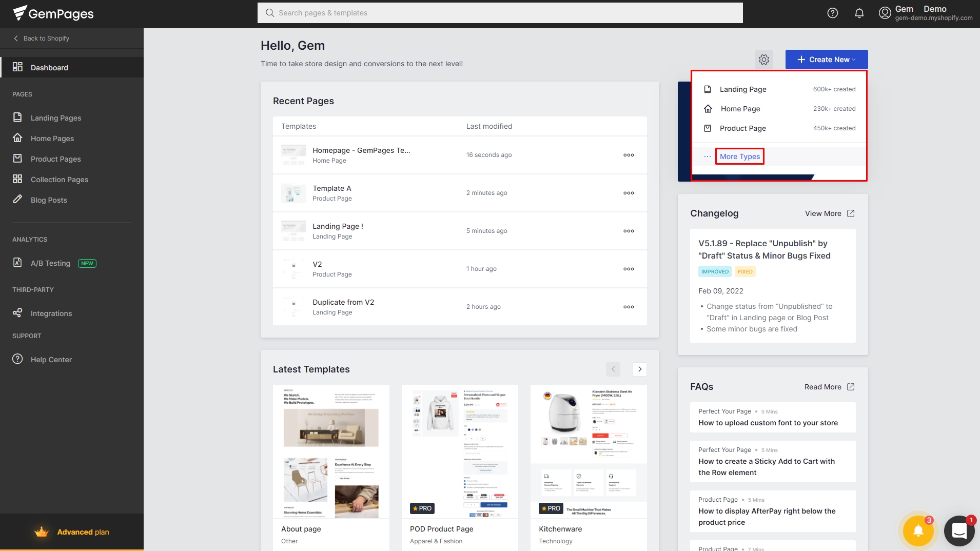The image size is (980, 551).
Task: Go to Dashboard in the sidebar
Action: click(x=72, y=67)
